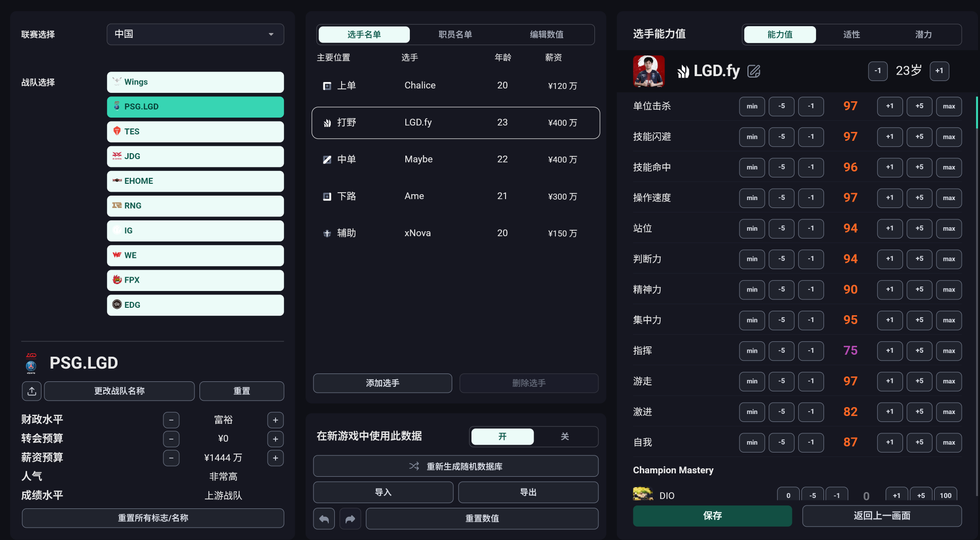Click the jungle icon in LGD.fy row

pos(327,123)
